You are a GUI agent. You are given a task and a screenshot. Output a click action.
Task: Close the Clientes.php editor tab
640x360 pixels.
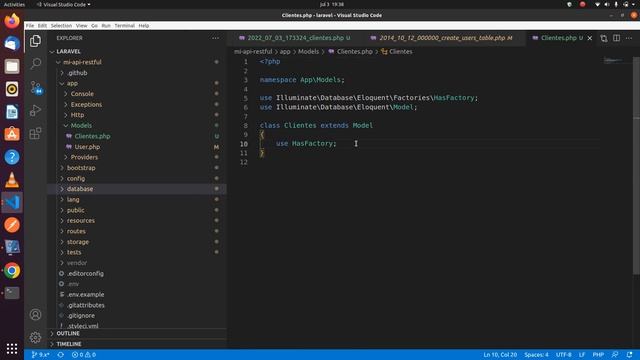(590, 38)
